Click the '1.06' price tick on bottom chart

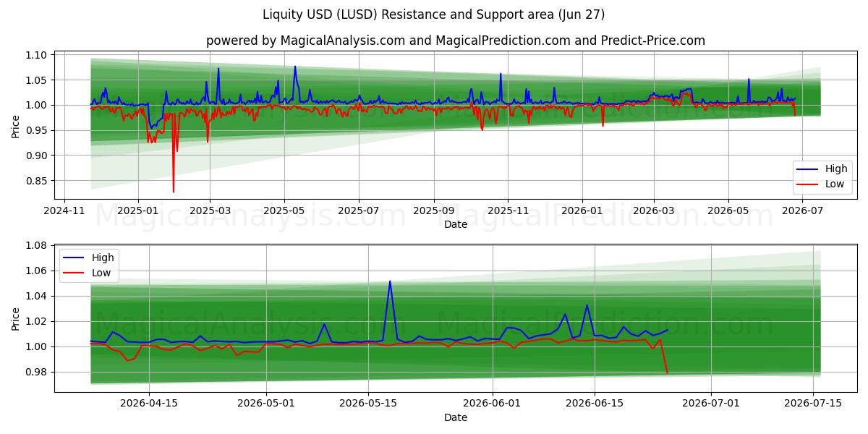(36, 271)
